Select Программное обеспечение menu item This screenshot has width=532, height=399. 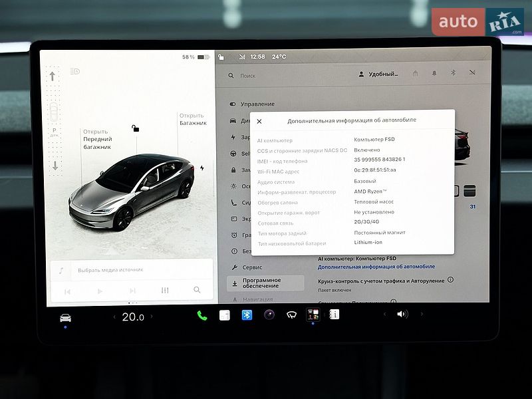coord(265,283)
